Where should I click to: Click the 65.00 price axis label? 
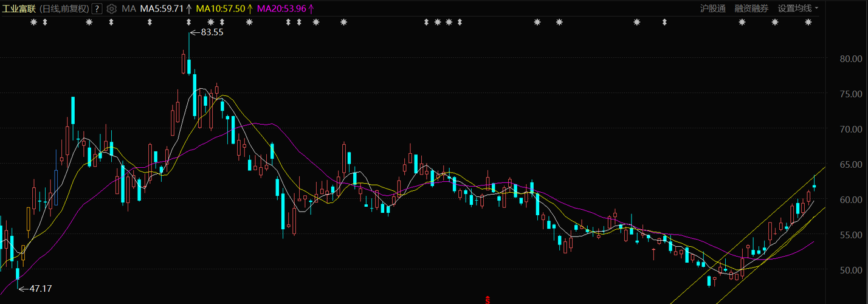pyautogui.click(x=850, y=165)
